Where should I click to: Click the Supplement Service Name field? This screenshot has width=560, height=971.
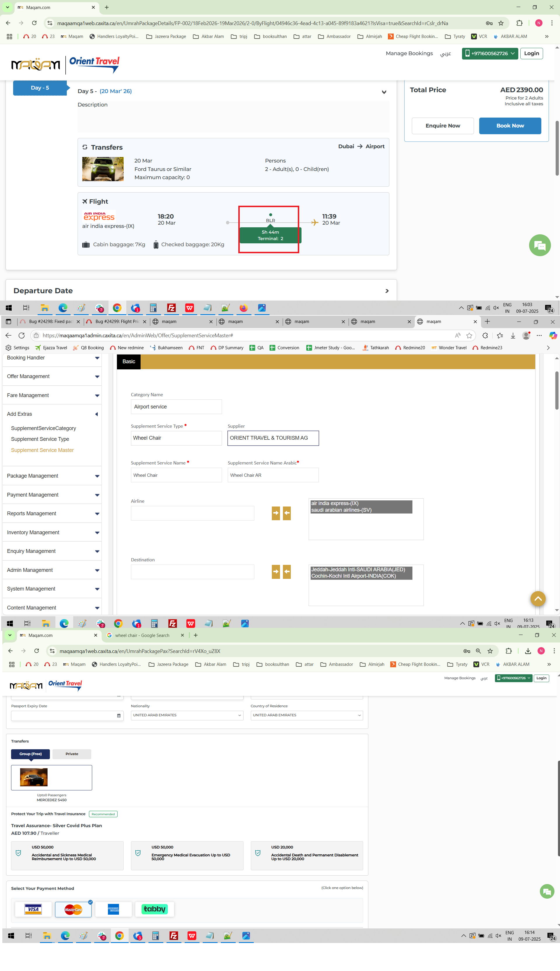tap(176, 475)
